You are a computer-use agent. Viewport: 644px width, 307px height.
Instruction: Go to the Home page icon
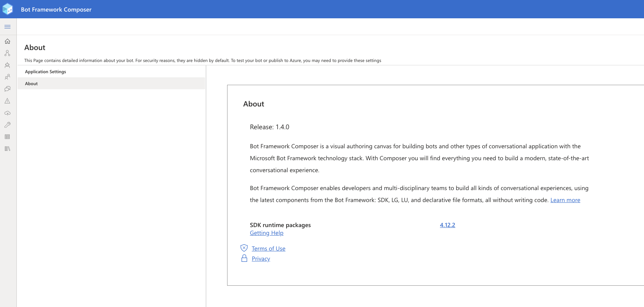click(x=7, y=41)
